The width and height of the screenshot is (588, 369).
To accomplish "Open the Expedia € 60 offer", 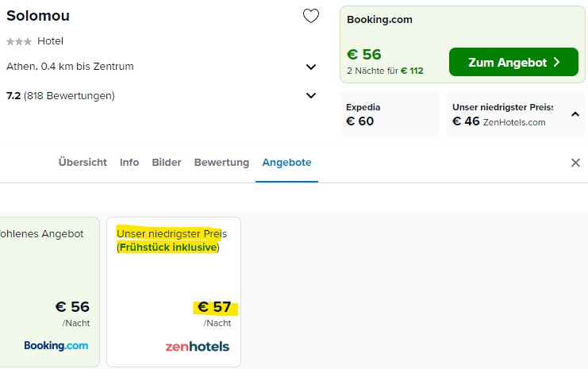I will [390, 114].
